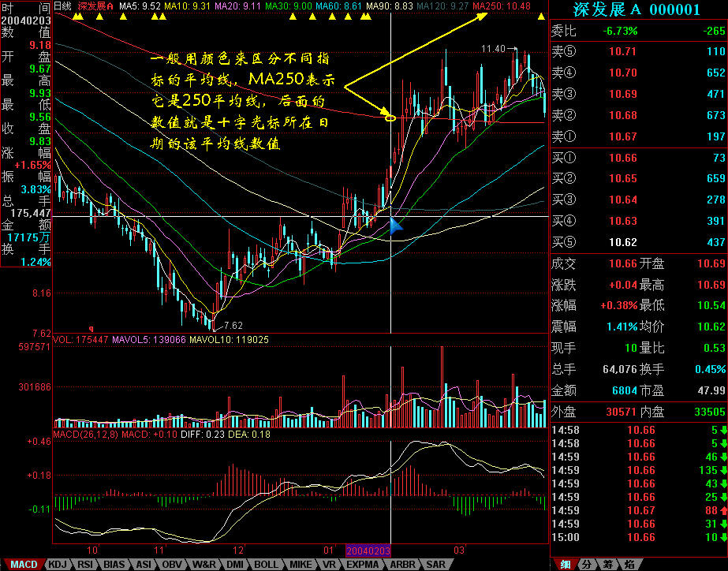Click the small red marker below the candlestick chart

pyautogui.click(x=93, y=328)
